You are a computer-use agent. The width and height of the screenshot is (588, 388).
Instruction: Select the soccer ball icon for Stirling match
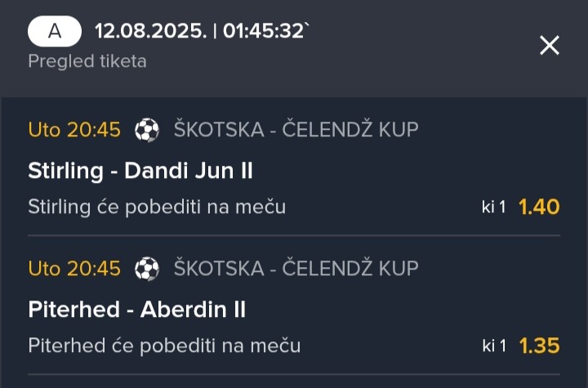(x=147, y=130)
